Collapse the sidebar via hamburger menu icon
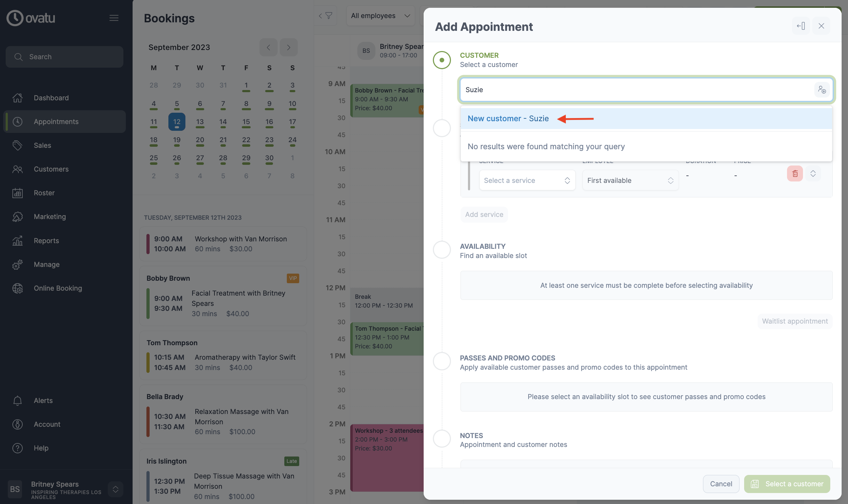This screenshot has height=504, width=848. [114, 18]
